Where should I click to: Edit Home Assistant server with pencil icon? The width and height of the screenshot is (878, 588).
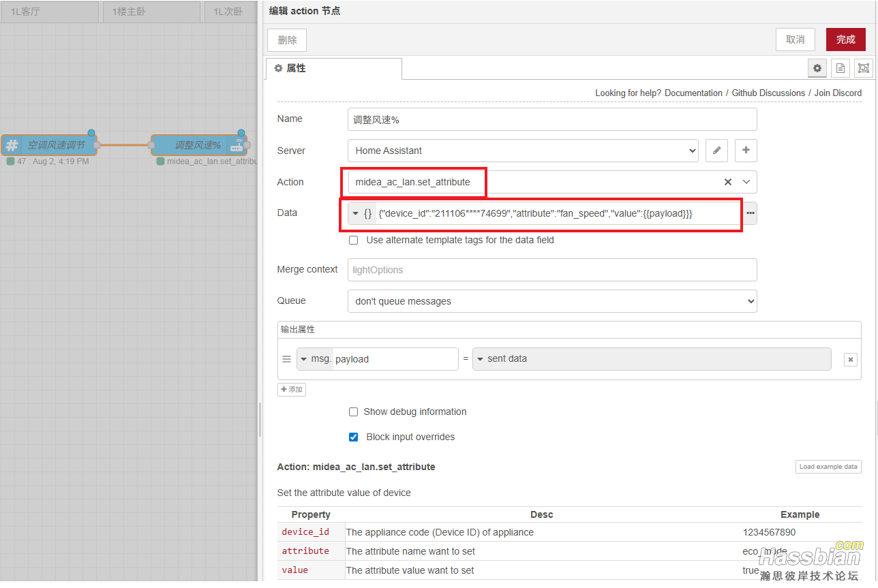716,151
